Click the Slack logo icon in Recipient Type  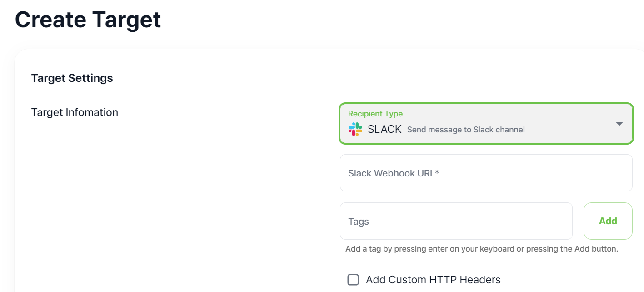tap(356, 129)
